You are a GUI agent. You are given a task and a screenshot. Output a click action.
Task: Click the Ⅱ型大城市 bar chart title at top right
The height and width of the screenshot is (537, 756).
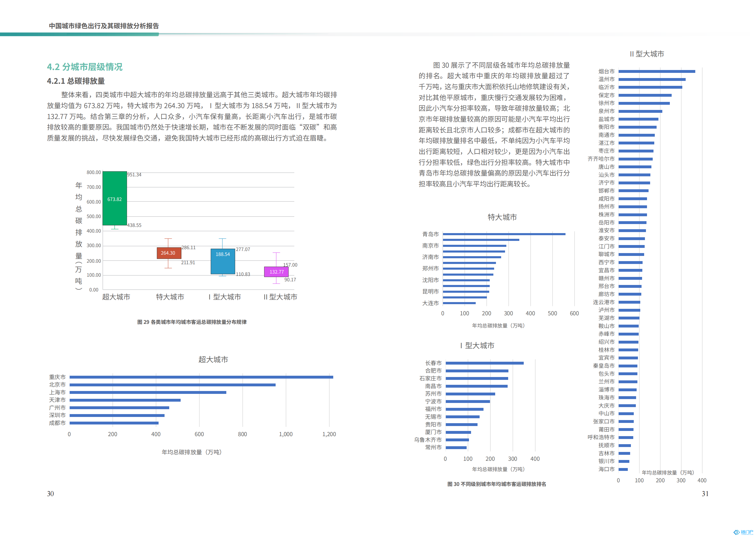coord(647,54)
